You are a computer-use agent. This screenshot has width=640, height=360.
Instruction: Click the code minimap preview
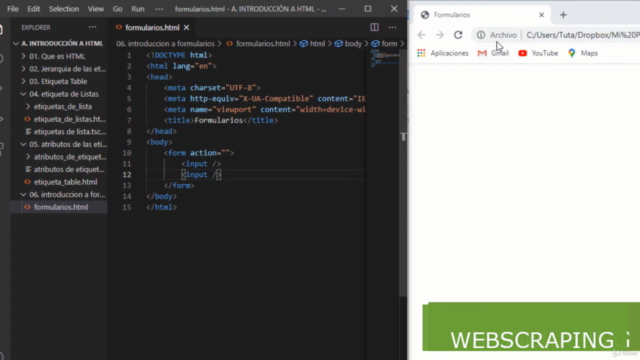coord(384,58)
